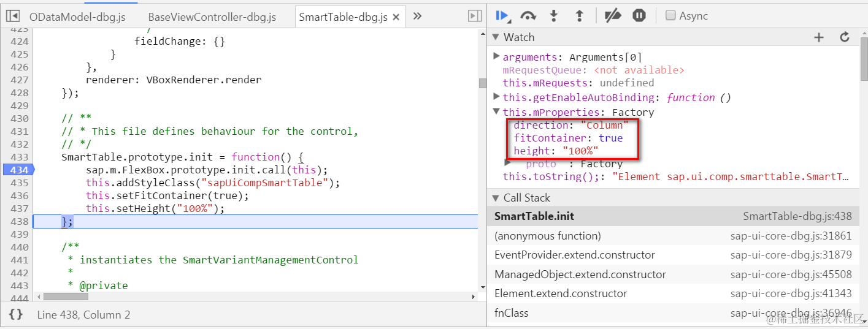
Task: Open sap-ui-core-dbg.js:45508 source link
Action: (791, 274)
